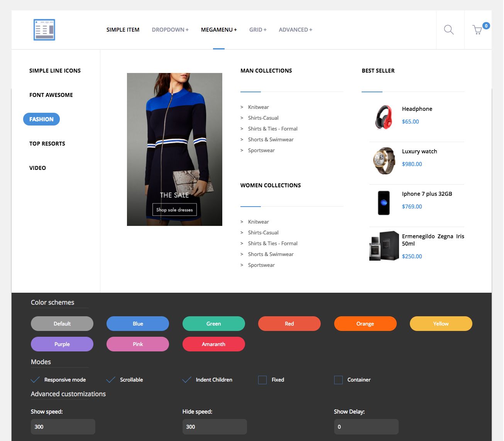Focus the Show speed input field
Screen dimensions: 504x441
pos(63,427)
